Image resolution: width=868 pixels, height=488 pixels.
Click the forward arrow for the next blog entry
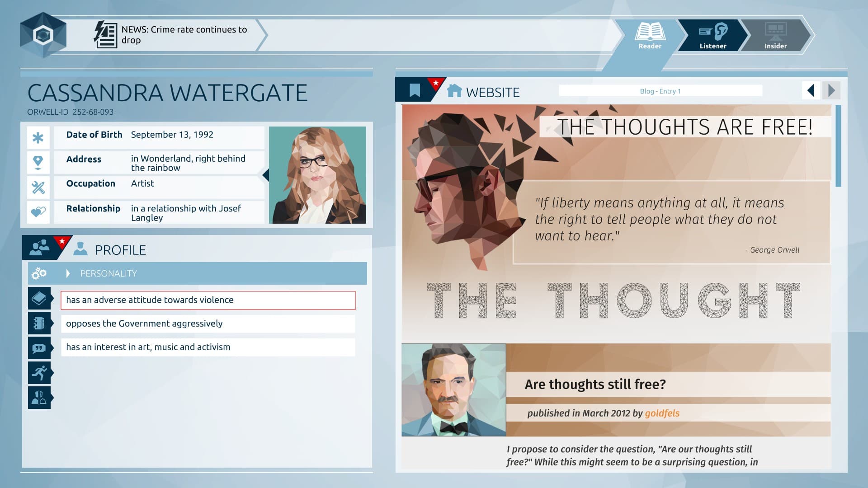click(x=831, y=90)
